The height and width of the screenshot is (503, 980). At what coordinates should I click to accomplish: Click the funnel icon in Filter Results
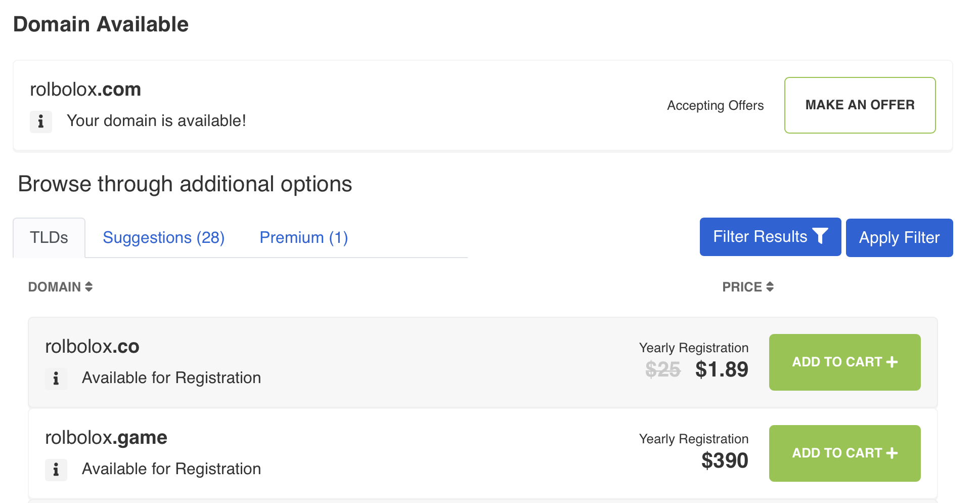coord(820,236)
